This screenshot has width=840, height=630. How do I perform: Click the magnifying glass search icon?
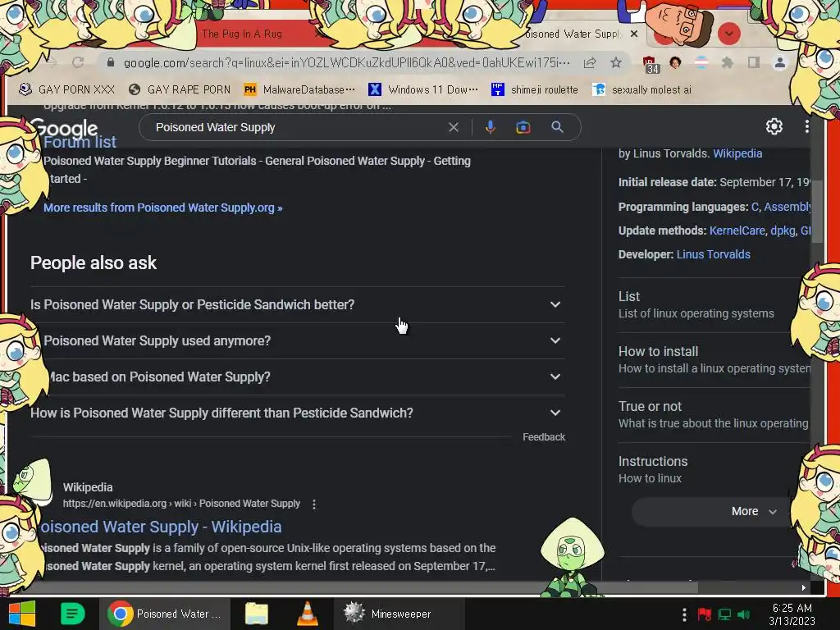557,127
